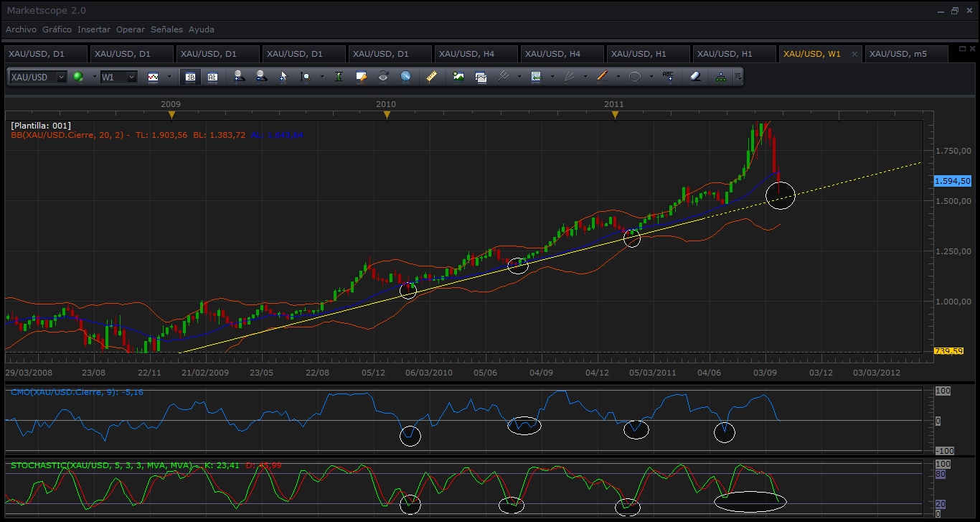The image size is (980, 522).
Task: Open the XAU/USD symbol dropdown
Action: [x=38, y=77]
